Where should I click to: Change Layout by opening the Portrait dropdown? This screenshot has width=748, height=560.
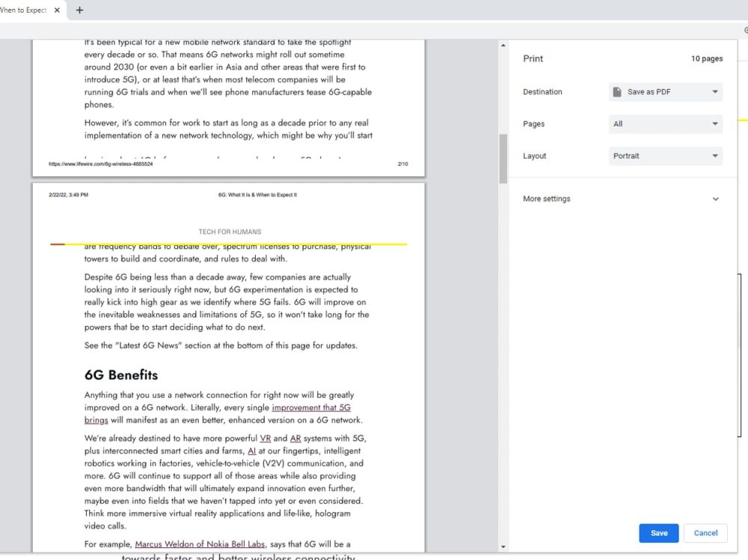[664, 156]
